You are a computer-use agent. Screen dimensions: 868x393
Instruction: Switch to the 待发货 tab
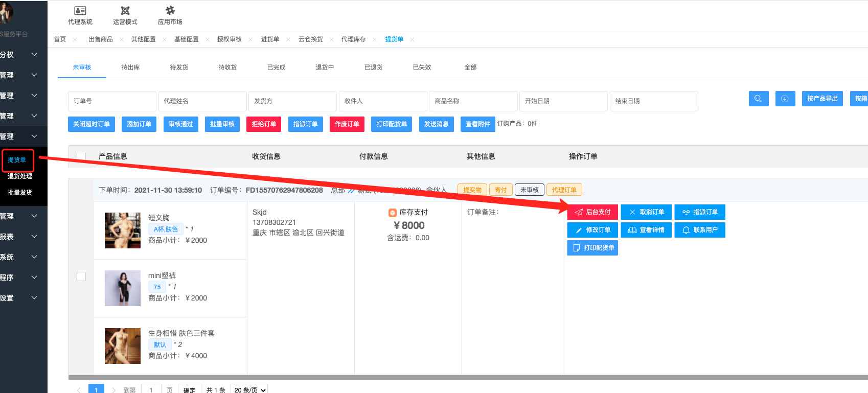coord(179,67)
